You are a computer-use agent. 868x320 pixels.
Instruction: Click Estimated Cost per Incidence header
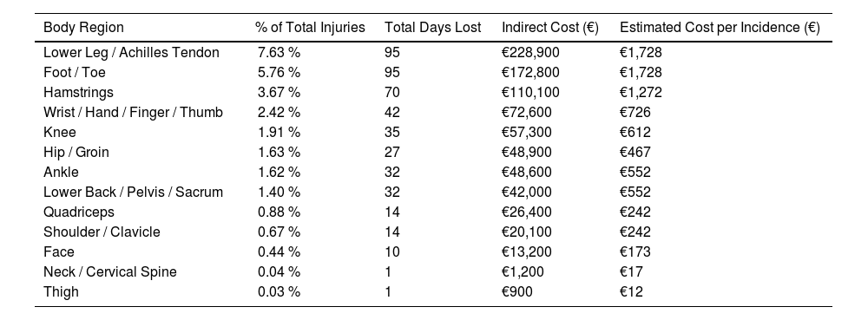click(720, 28)
